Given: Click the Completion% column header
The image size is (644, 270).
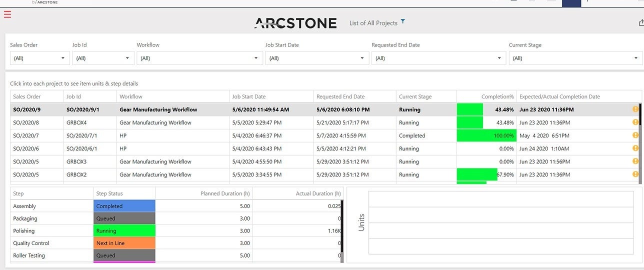Looking at the screenshot, I should (x=497, y=96).
